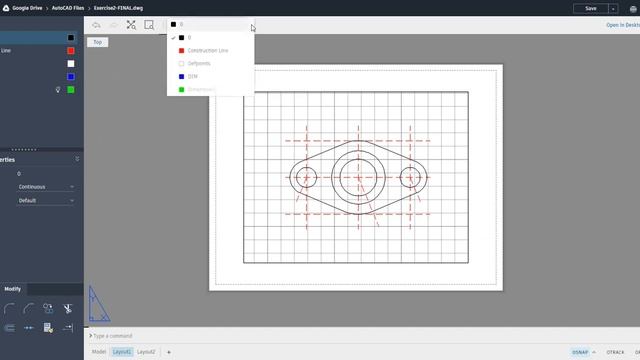Click the blue layer color swatch

[71, 77]
